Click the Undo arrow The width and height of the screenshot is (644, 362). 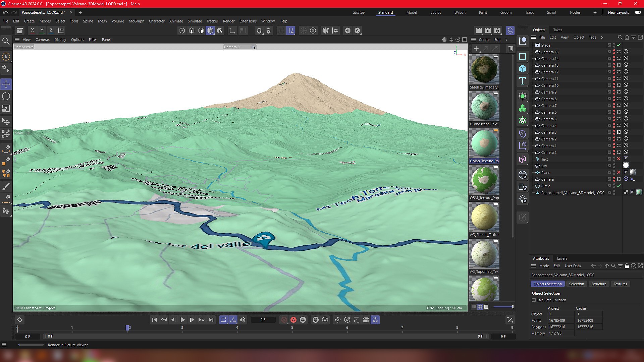pyautogui.click(x=6, y=12)
